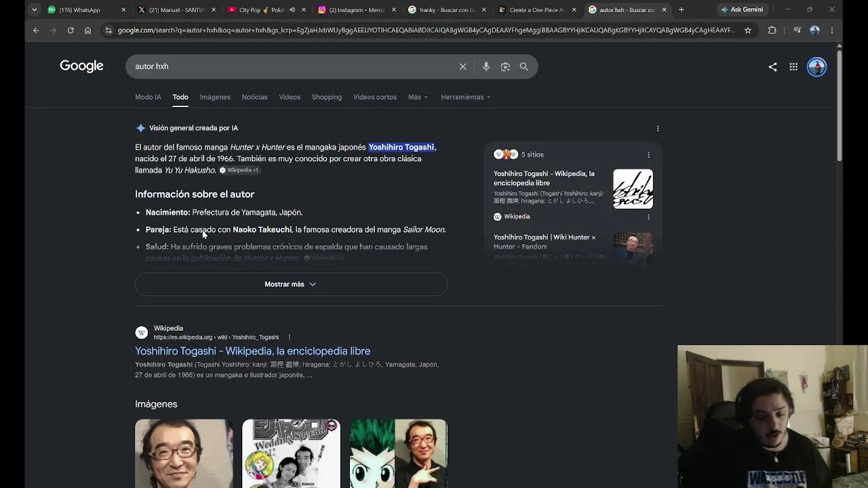Click the es.wikipedia.org result URL
868x488 pixels.
tap(216, 337)
